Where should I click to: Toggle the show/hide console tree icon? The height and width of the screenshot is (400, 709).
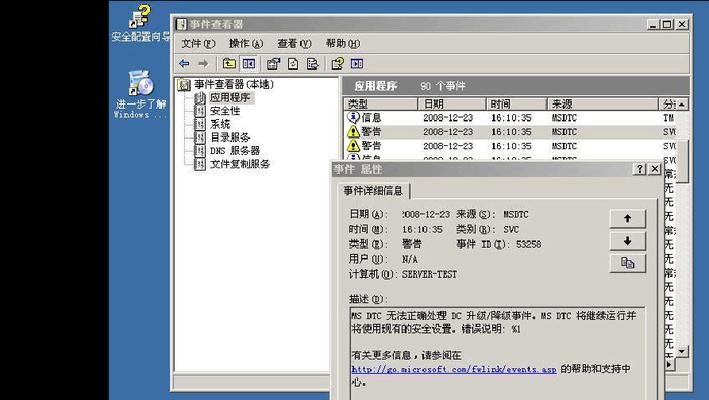pyautogui.click(x=248, y=64)
